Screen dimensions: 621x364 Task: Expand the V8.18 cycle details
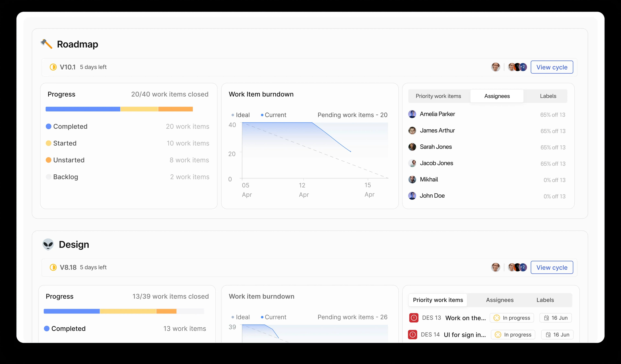click(x=69, y=267)
